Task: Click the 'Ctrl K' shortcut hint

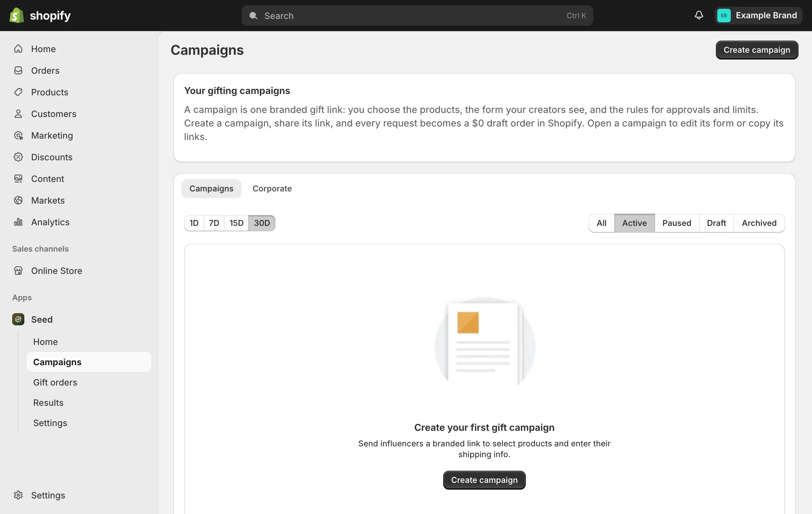Action: [576, 16]
